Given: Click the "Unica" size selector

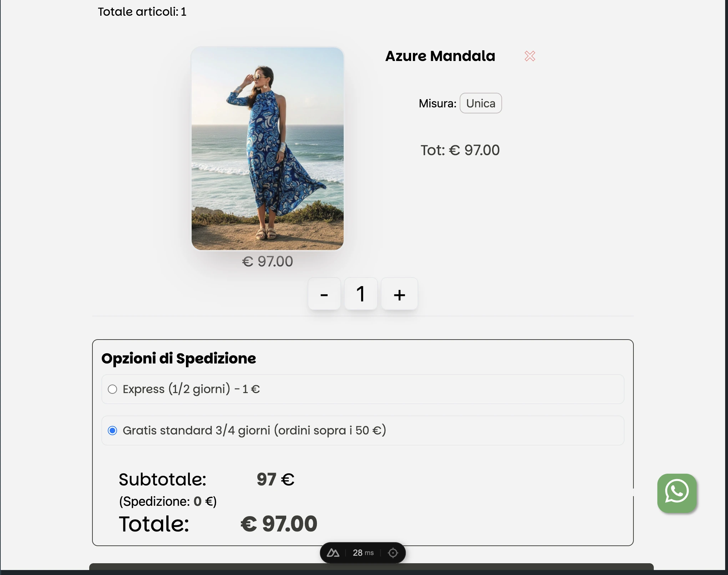Looking at the screenshot, I should point(481,103).
